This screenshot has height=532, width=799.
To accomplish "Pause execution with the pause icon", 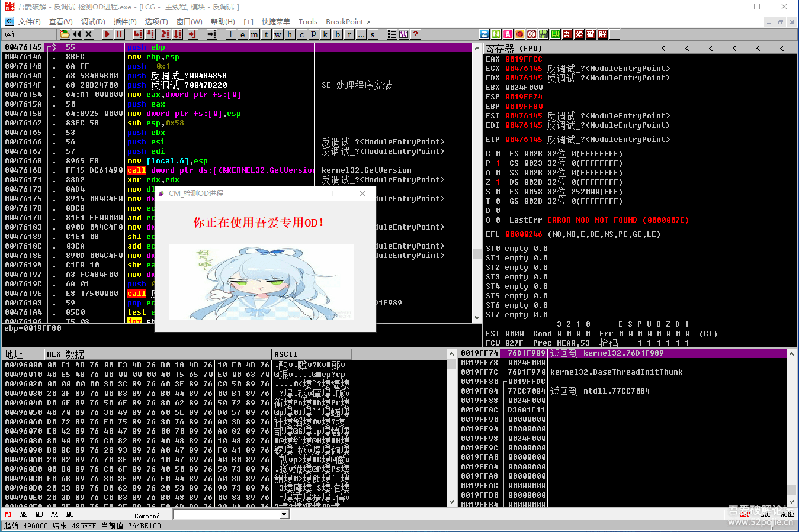I will [x=120, y=34].
